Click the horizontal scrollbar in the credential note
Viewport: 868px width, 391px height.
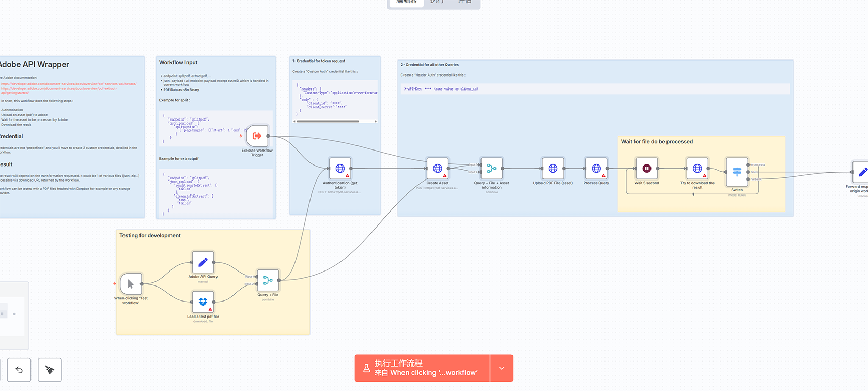point(328,121)
